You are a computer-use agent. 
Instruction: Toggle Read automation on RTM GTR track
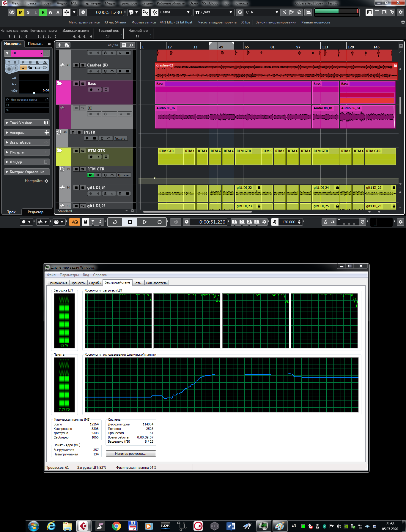pos(90,175)
